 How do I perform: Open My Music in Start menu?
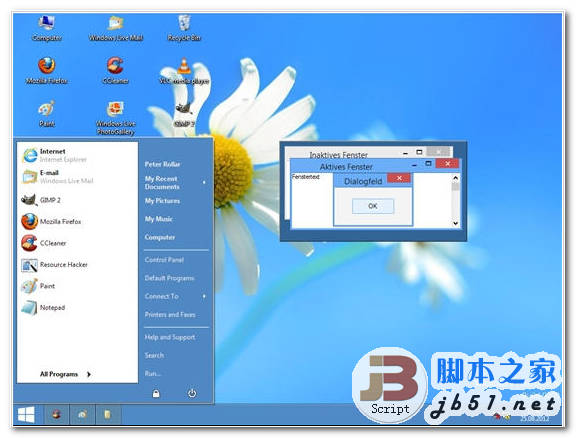click(x=158, y=219)
